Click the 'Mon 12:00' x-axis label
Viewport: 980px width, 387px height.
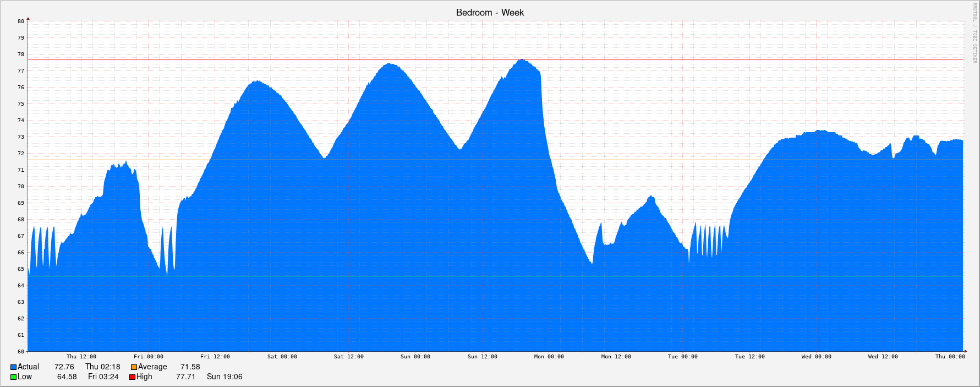616,357
